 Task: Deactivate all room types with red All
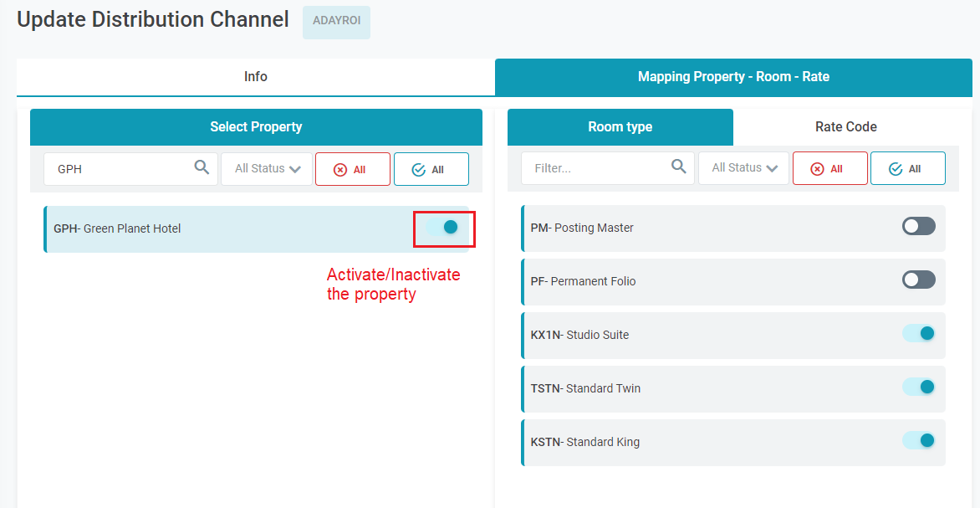coord(829,168)
